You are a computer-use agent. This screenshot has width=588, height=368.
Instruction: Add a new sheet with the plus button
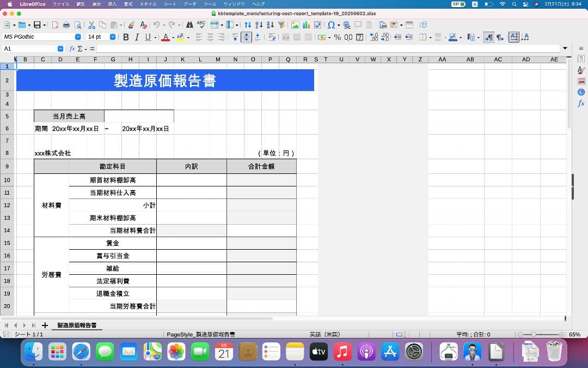pyautogui.click(x=44, y=325)
